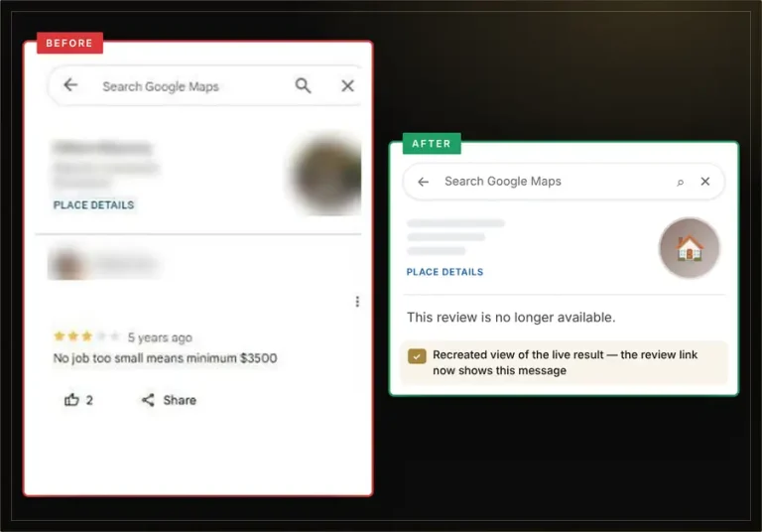Screen dimensions: 762x532
Task: Click the magnifier search icon in Before panel
Action: [x=303, y=85]
